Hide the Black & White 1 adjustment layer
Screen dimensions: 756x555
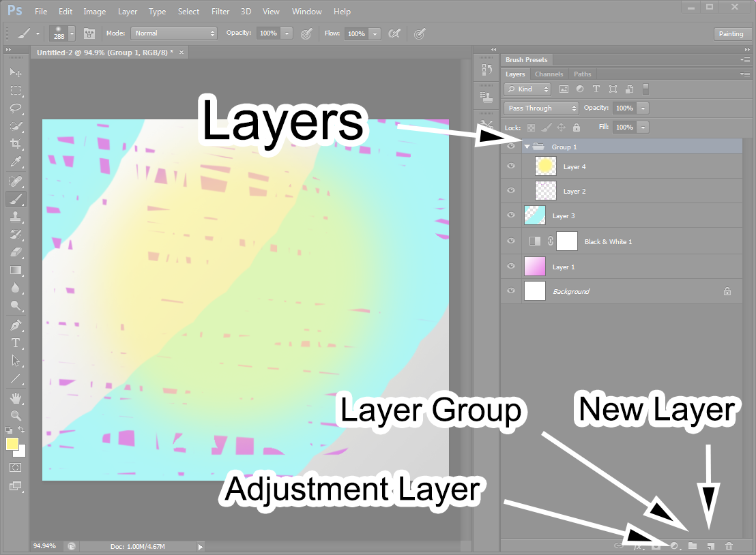(x=511, y=241)
